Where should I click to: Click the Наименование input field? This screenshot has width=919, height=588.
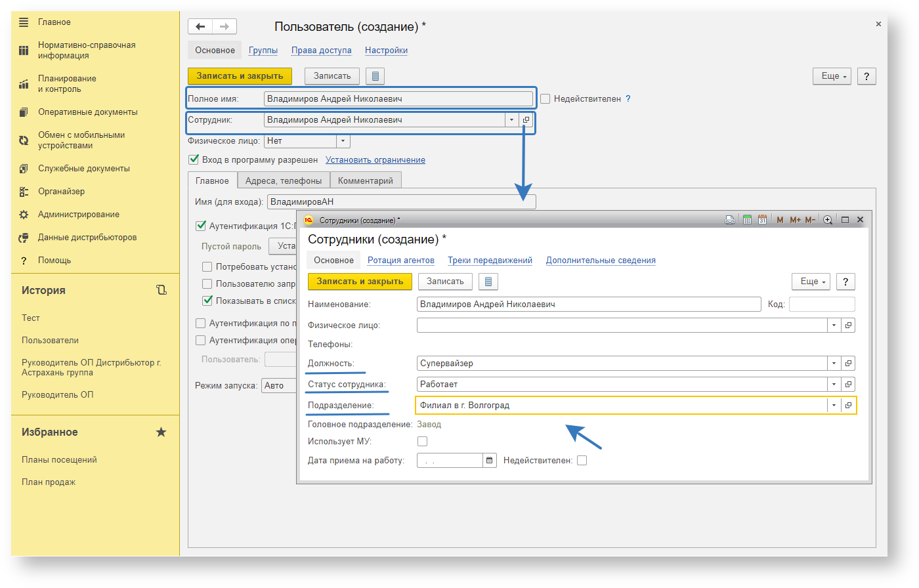589,304
